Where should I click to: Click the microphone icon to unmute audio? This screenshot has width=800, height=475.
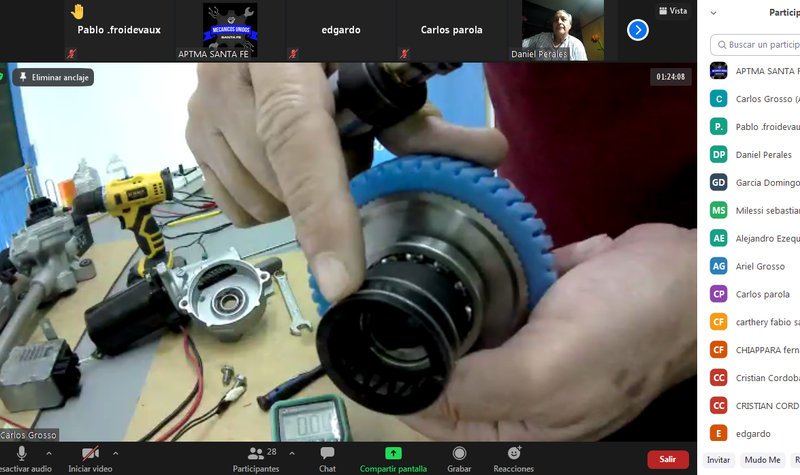point(21,454)
